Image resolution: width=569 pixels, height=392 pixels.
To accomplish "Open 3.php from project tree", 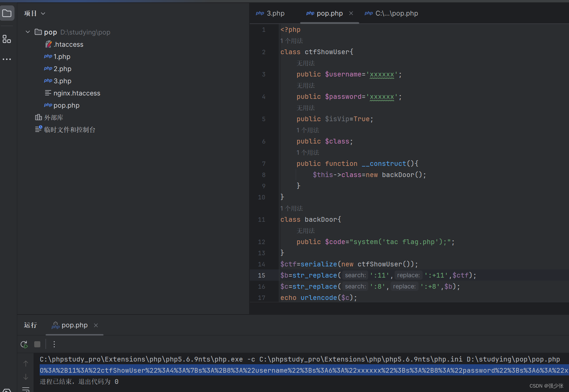I will point(58,81).
